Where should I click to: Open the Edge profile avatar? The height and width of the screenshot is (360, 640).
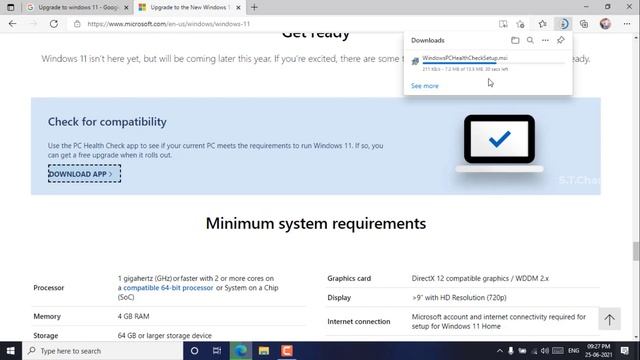[x=605, y=24]
